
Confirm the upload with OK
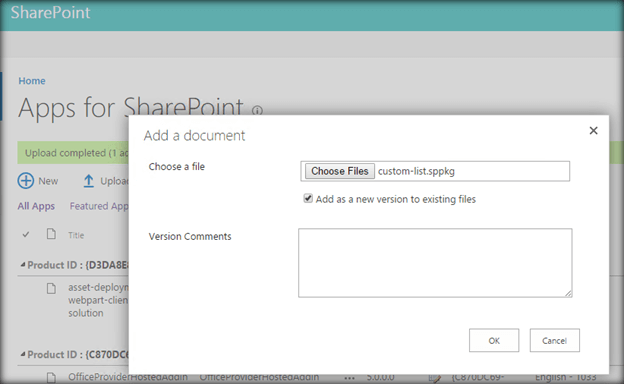494,340
